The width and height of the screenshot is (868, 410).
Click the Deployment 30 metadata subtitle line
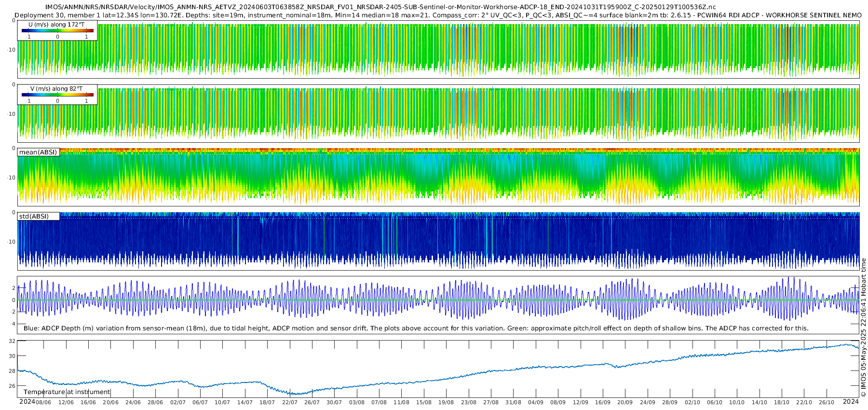[x=438, y=15]
